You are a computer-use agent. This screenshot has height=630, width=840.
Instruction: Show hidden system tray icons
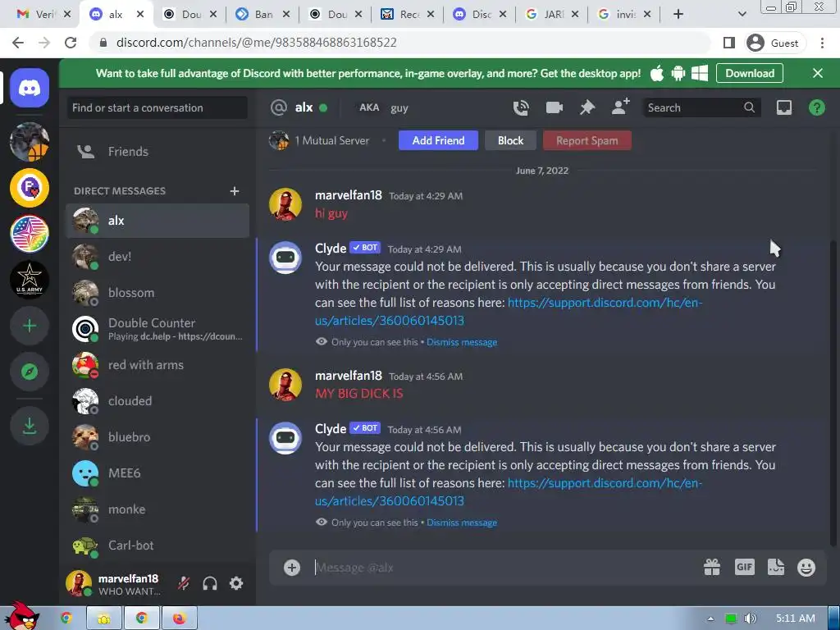tap(710, 619)
